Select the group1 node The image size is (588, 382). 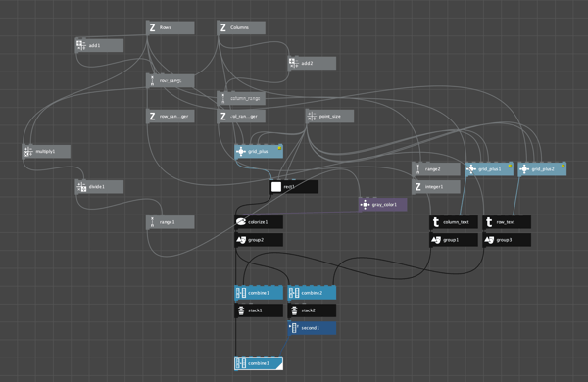pyautogui.click(x=454, y=240)
